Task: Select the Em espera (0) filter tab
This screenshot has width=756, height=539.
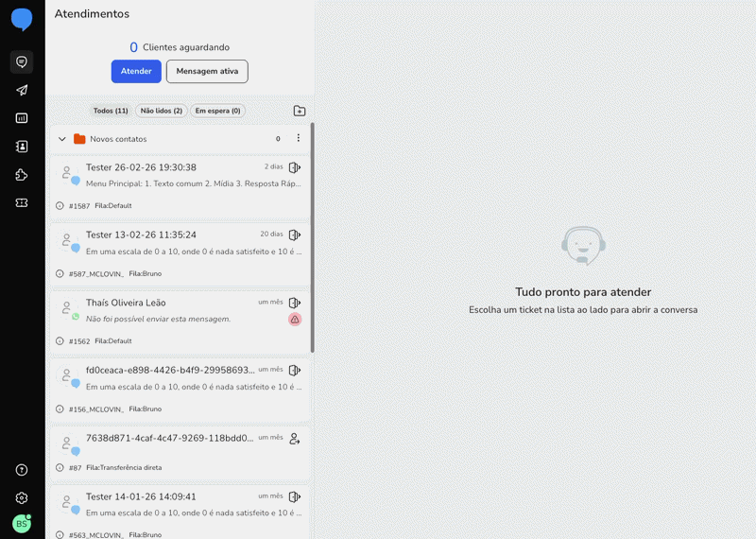Action: click(217, 111)
